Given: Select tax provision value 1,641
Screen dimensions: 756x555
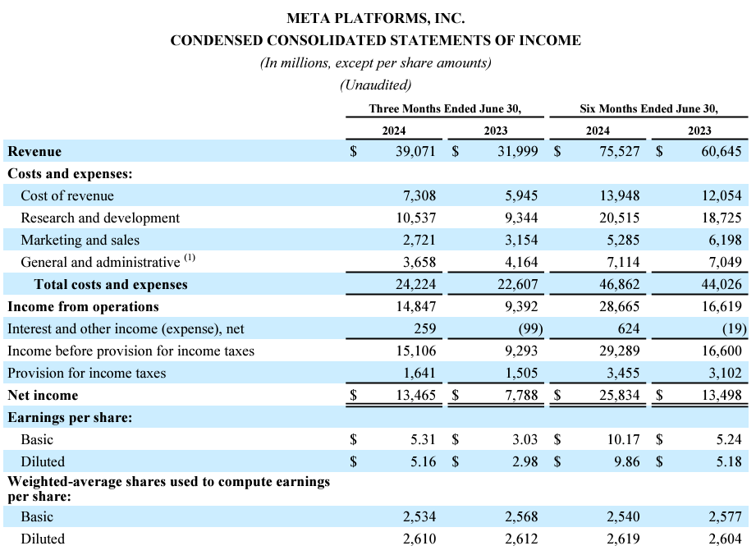Looking at the screenshot, I should (x=419, y=374).
